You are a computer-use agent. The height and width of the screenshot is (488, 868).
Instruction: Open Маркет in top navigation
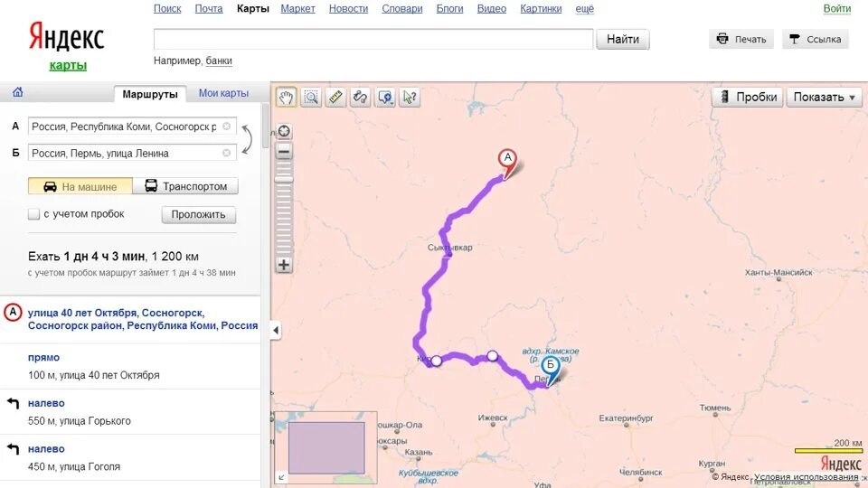pos(297,9)
